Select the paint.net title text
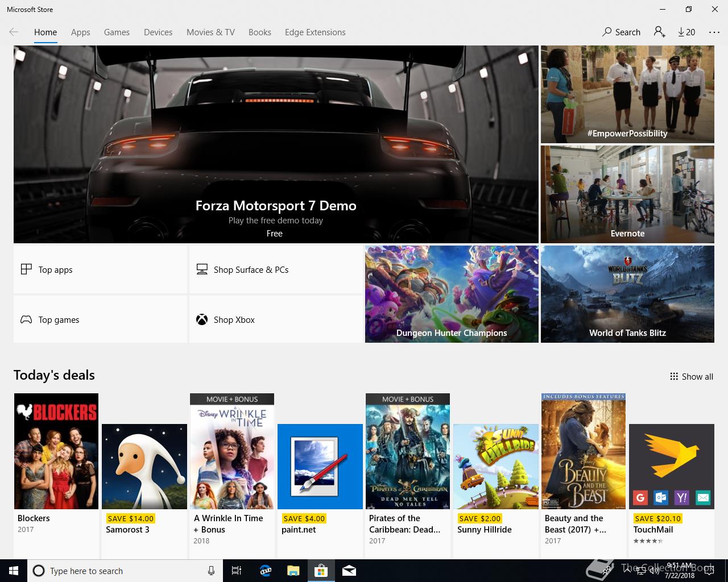Viewport: 728px width, 582px height. pyautogui.click(x=299, y=530)
